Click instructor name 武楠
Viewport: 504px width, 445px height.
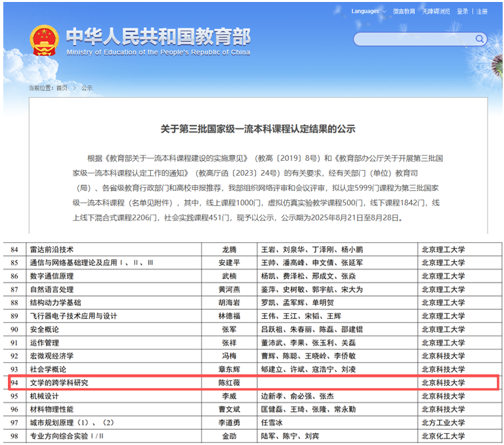pos(229,276)
